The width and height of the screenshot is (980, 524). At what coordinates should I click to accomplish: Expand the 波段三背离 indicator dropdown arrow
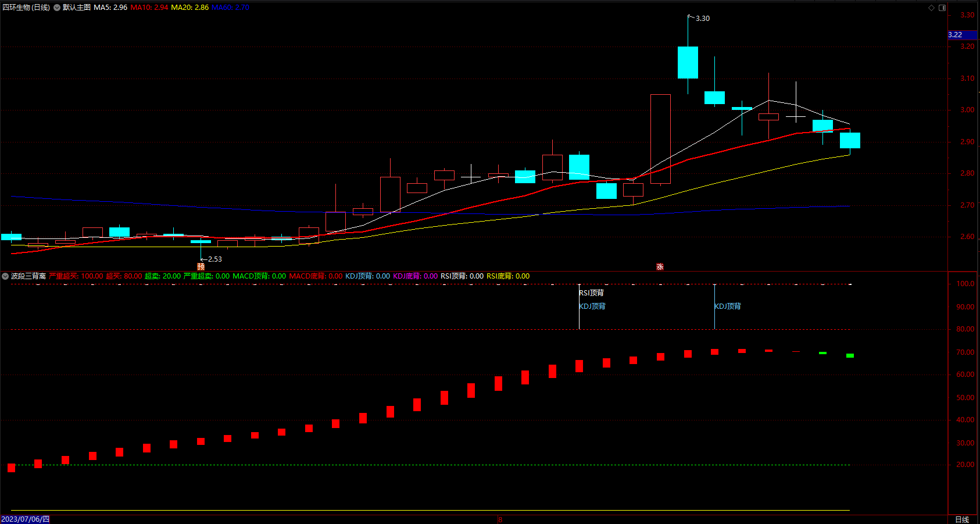point(5,276)
